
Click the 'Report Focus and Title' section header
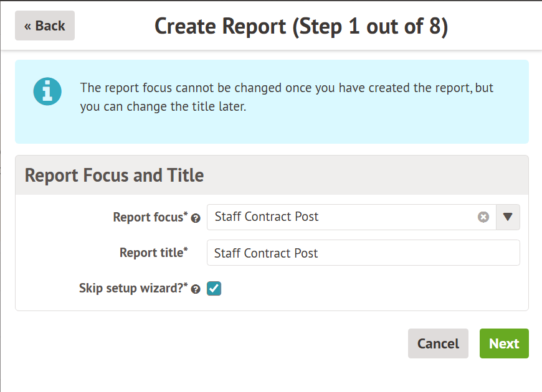(115, 175)
